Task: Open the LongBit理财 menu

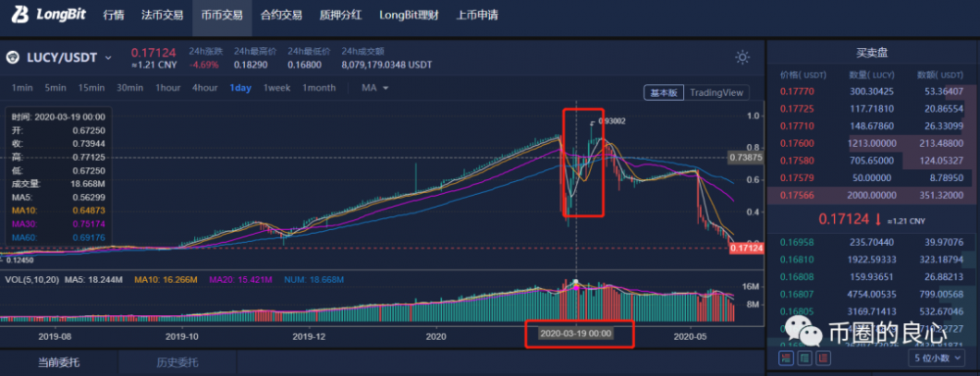Action: pos(409,15)
